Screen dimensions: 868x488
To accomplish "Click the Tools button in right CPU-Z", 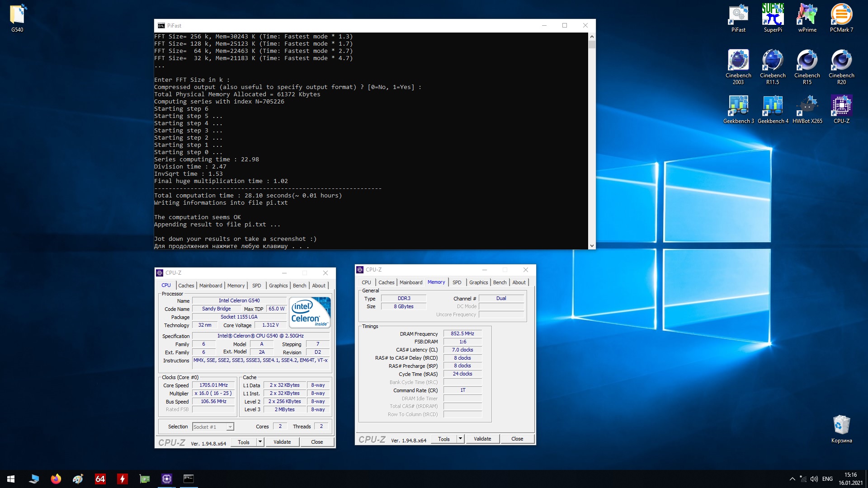I will point(444,439).
